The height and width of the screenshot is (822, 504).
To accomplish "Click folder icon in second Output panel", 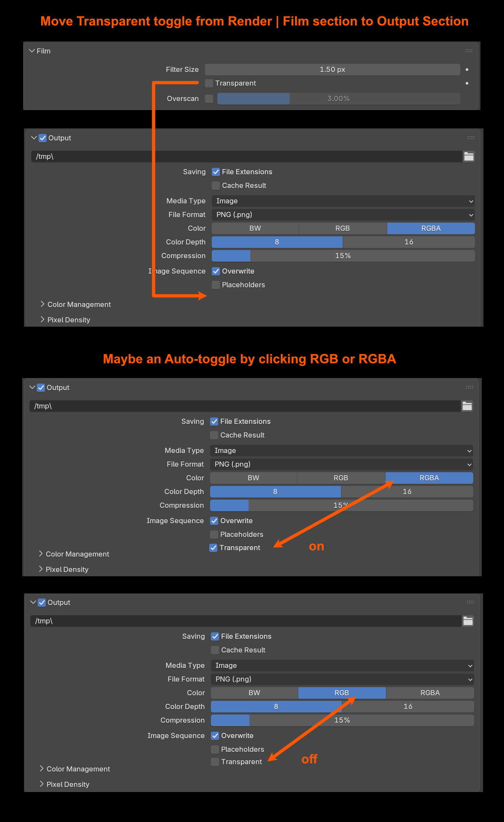I will [467, 406].
